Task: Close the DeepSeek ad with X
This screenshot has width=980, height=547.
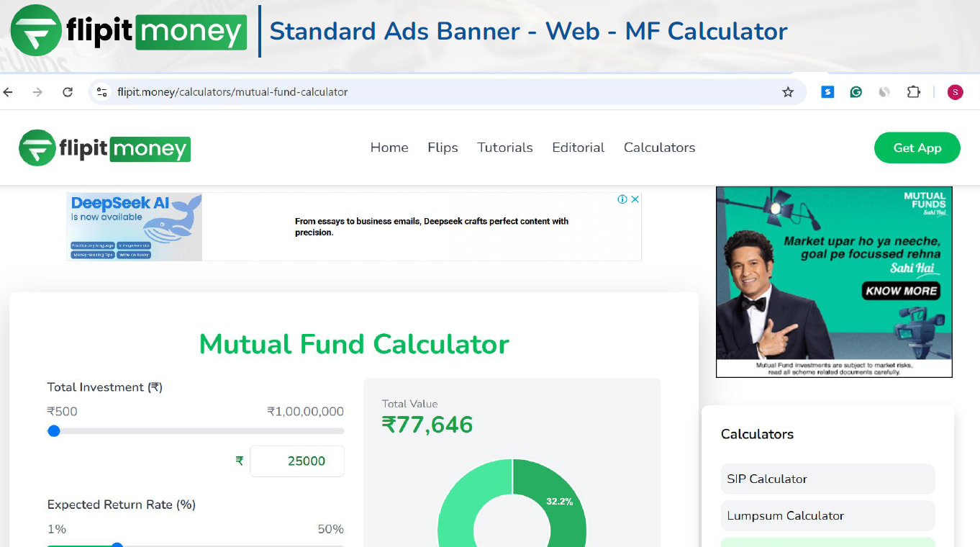Action: pyautogui.click(x=635, y=199)
